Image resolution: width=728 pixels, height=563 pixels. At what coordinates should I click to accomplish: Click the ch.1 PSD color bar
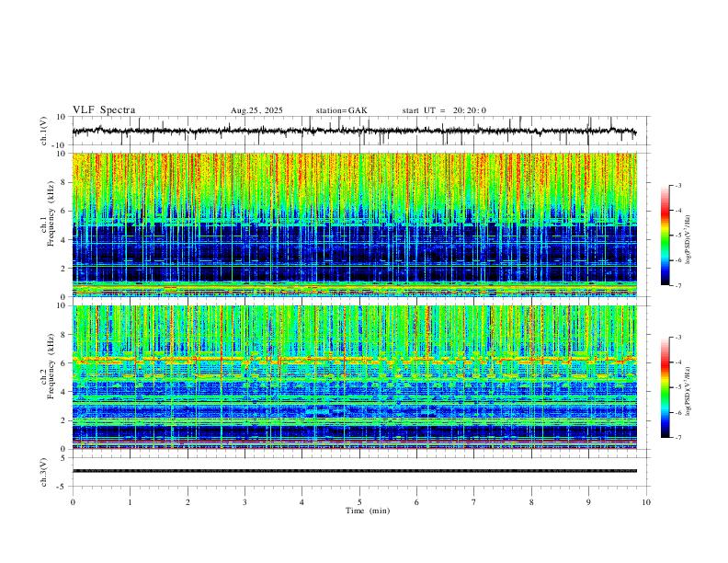(665, 236)
